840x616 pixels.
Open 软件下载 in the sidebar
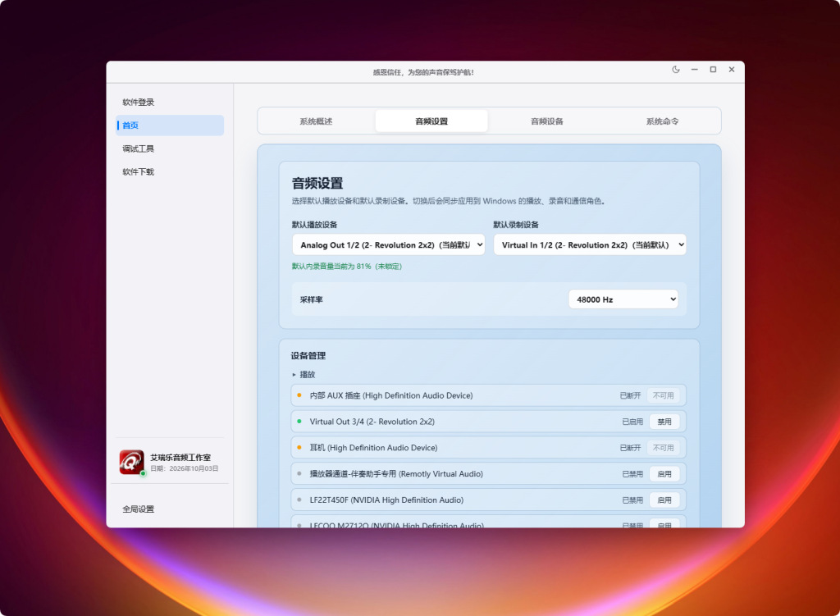(170, 172)
